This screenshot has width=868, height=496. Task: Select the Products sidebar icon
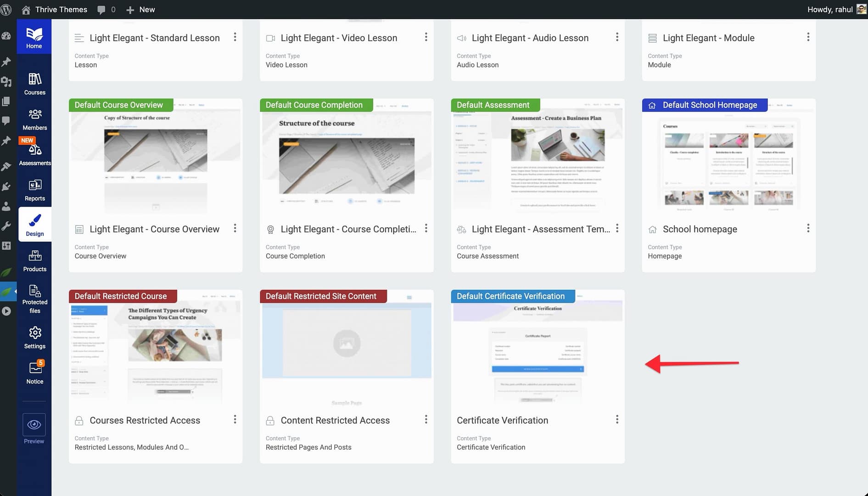click(x=34, y=261)
